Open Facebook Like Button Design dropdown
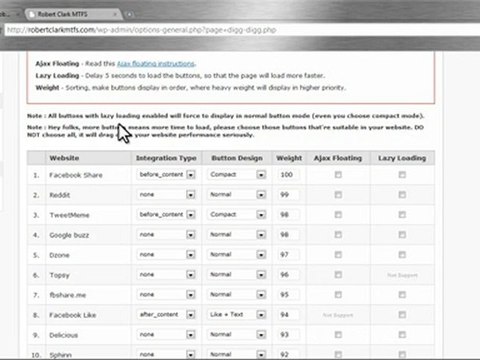Viewport: 480px width, 360px height. click(237, 315)
